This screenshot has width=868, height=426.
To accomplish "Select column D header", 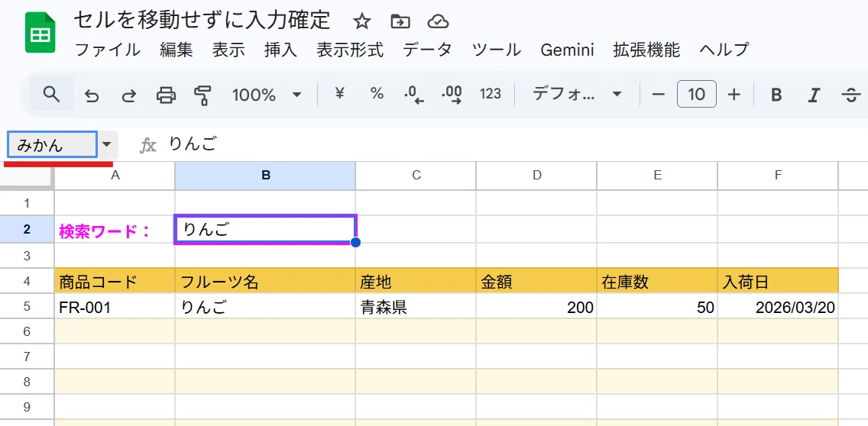I will coord(536,176).
